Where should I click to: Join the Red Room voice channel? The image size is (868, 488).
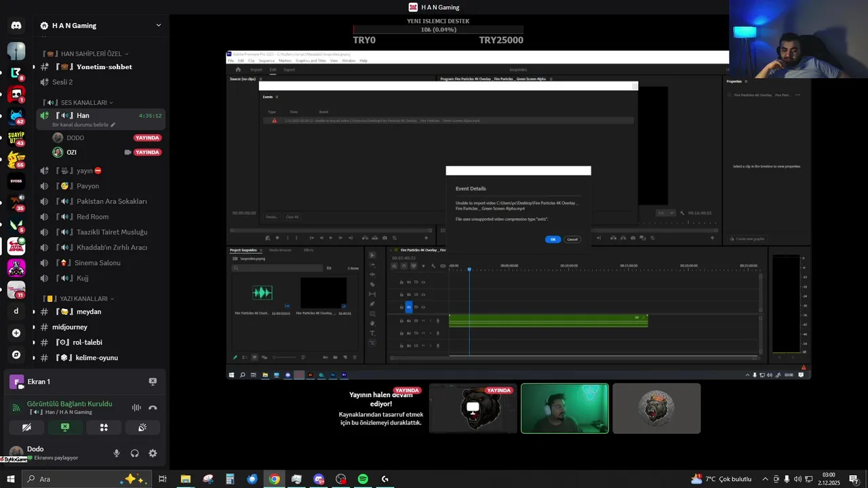(x=101, y=217)
